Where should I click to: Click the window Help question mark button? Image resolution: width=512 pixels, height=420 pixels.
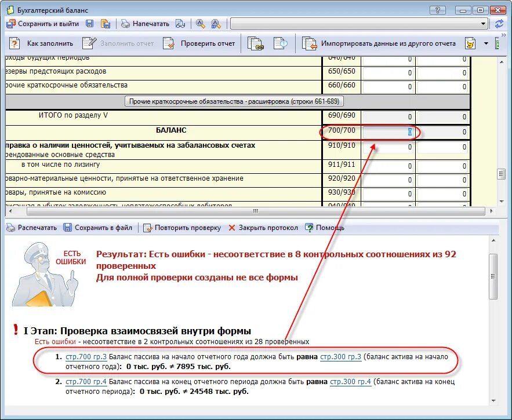(x=438, y=10)
